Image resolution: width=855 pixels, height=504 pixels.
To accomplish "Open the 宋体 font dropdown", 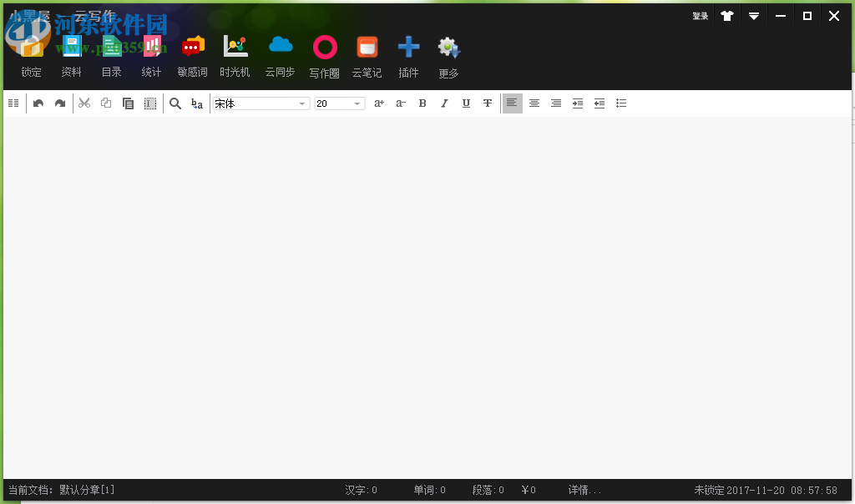I will (x=261, y=103).
